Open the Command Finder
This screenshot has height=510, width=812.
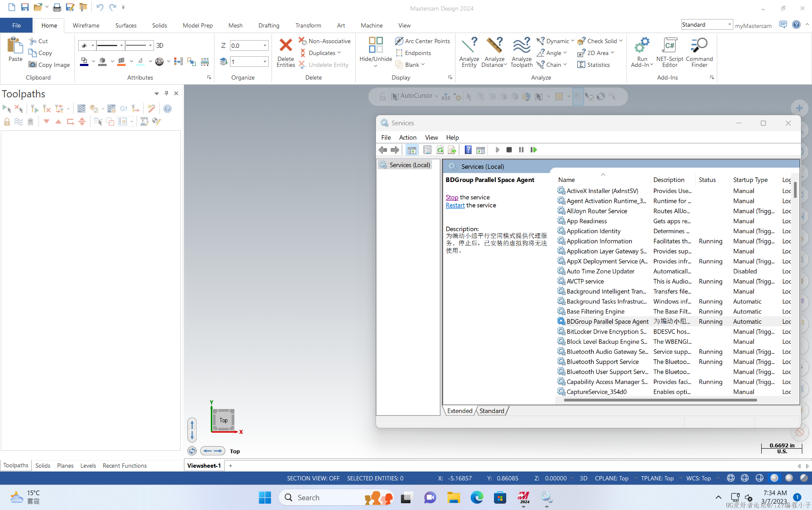point(699,52)
